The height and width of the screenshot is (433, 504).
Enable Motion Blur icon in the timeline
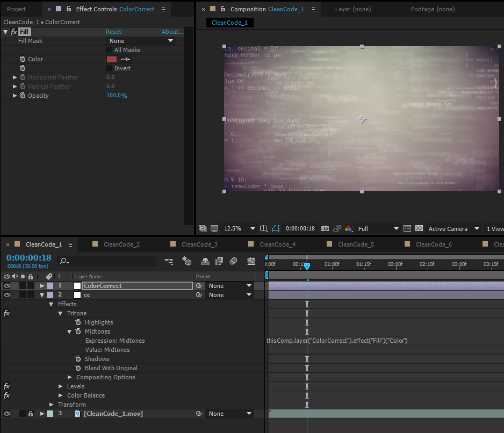(233, 262)
